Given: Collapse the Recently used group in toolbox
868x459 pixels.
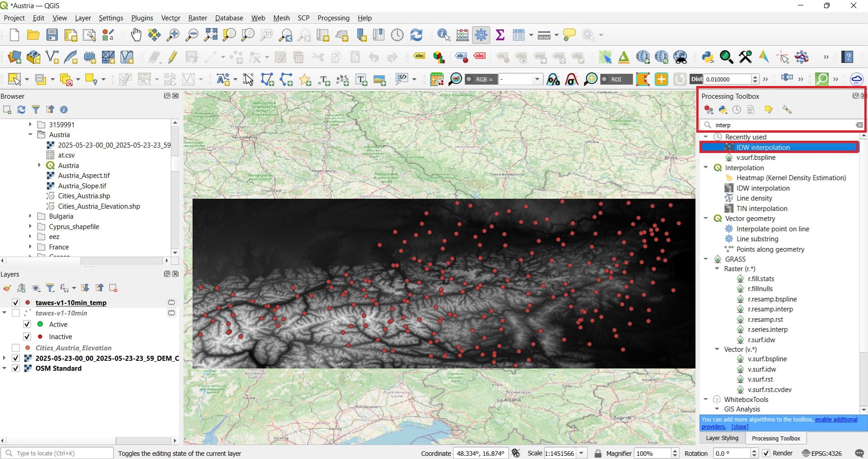Looking at the screenshot, I should [x=706, y=137].
